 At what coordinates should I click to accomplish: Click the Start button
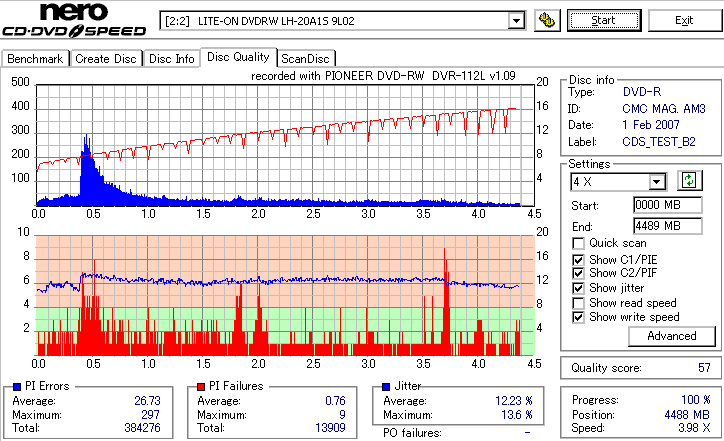click(x=604, y=20)
